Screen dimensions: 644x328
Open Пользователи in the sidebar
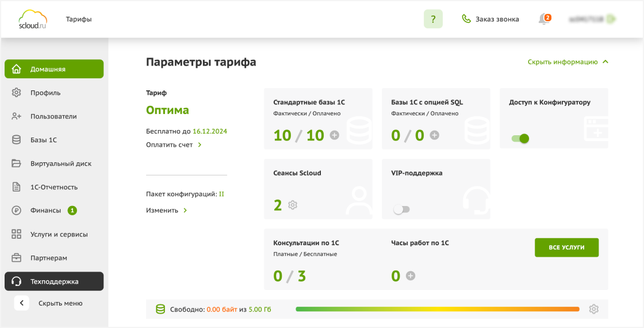click(x=54, y=116)
